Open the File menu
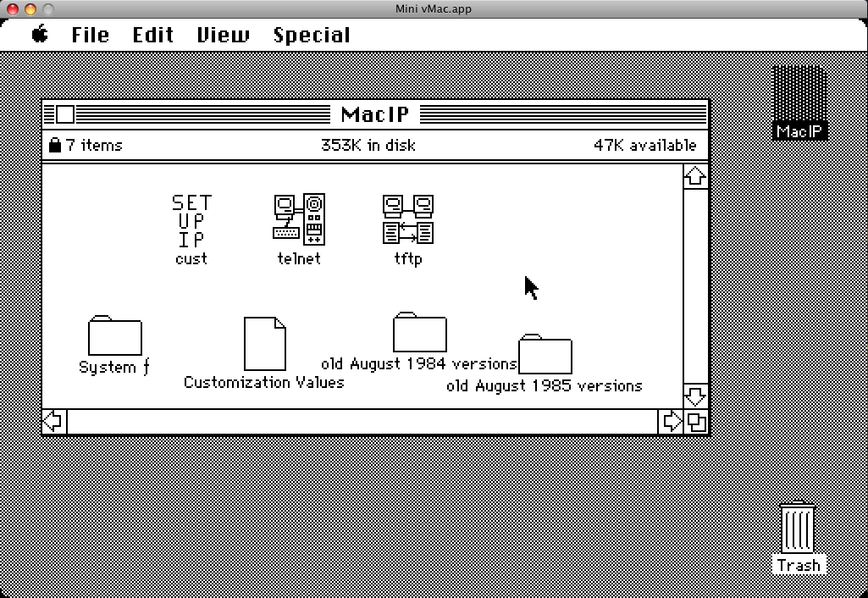This screenshot has height=598, width=868. [91, 35]
